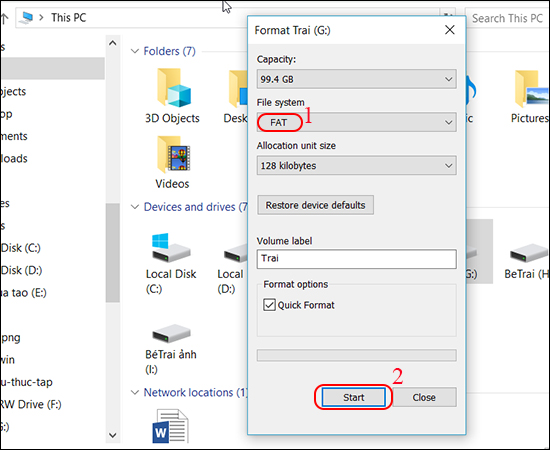Select 'loads' item in navigation pane
This screenshot has height=450, width=550.
point(14,159)
